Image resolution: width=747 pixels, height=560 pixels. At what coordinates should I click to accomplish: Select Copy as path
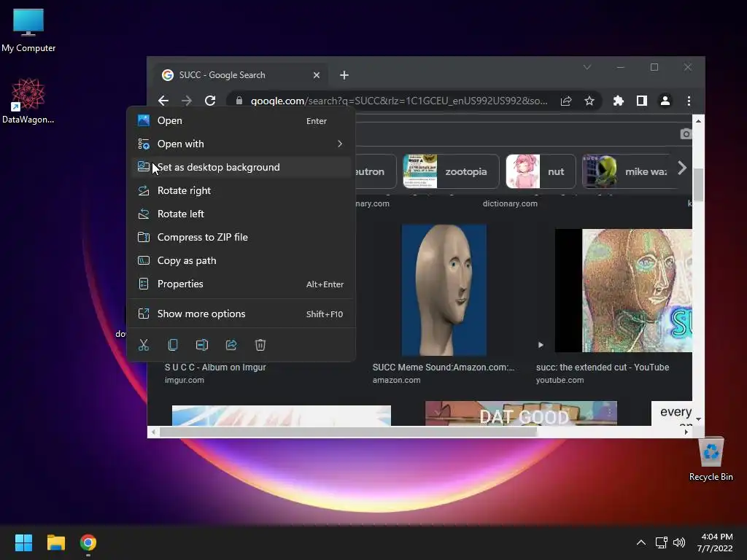point(241,260)
